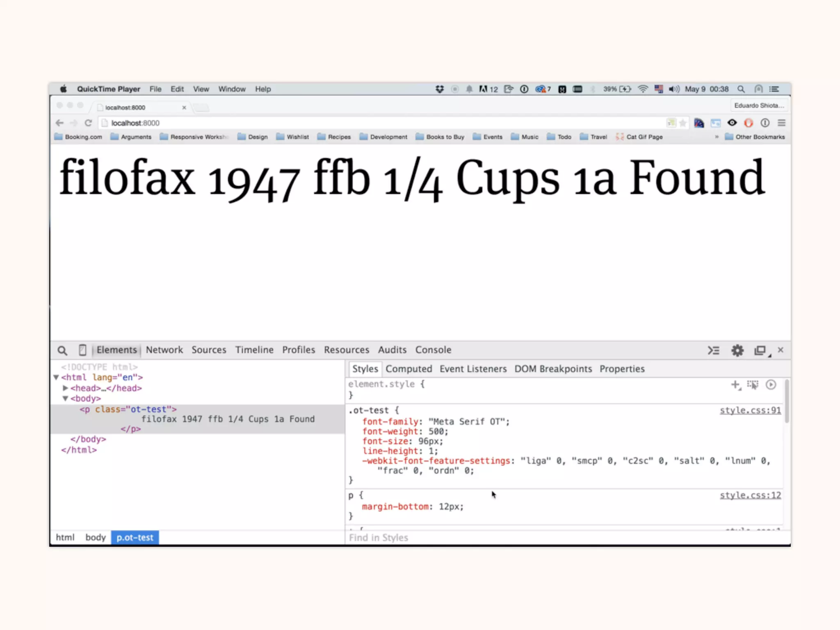Go forward in browser history

(x=74, y=123)
